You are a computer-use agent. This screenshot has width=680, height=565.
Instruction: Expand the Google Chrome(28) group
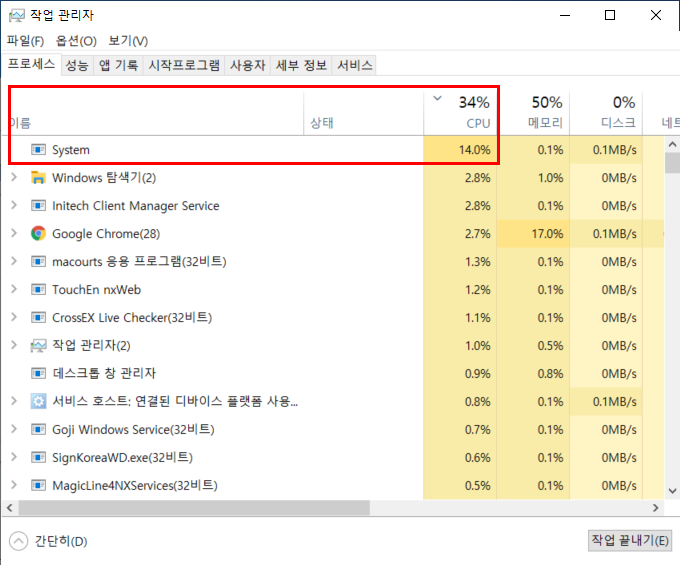point(14,233)
